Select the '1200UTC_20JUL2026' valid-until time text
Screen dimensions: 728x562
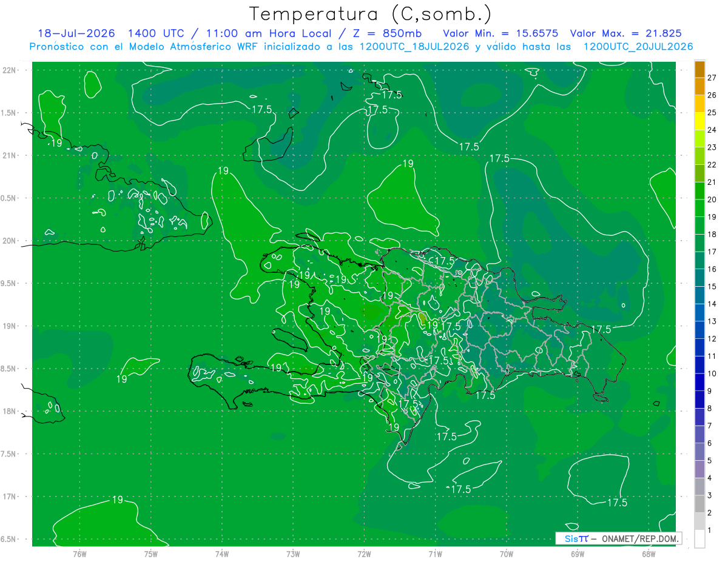(x=637, y=47)
